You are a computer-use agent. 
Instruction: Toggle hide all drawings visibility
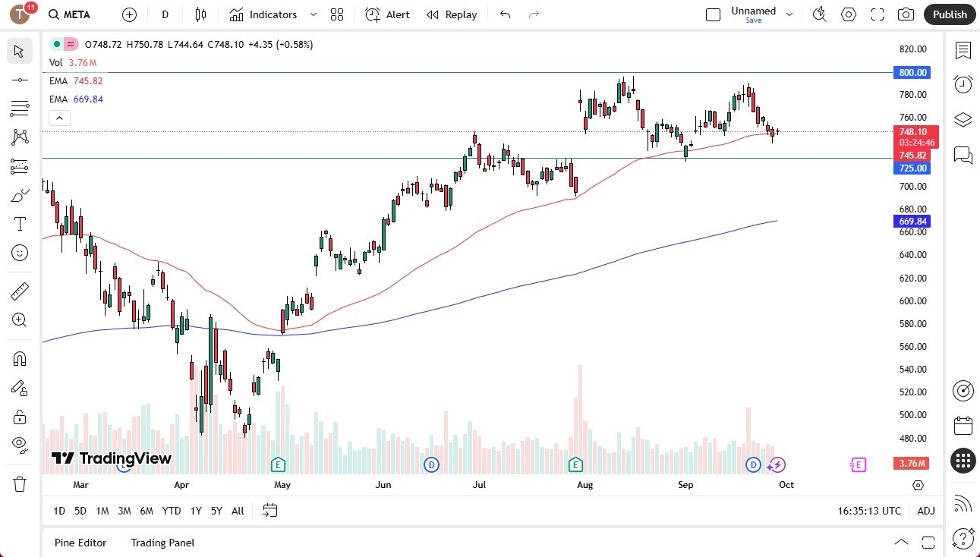19,444
